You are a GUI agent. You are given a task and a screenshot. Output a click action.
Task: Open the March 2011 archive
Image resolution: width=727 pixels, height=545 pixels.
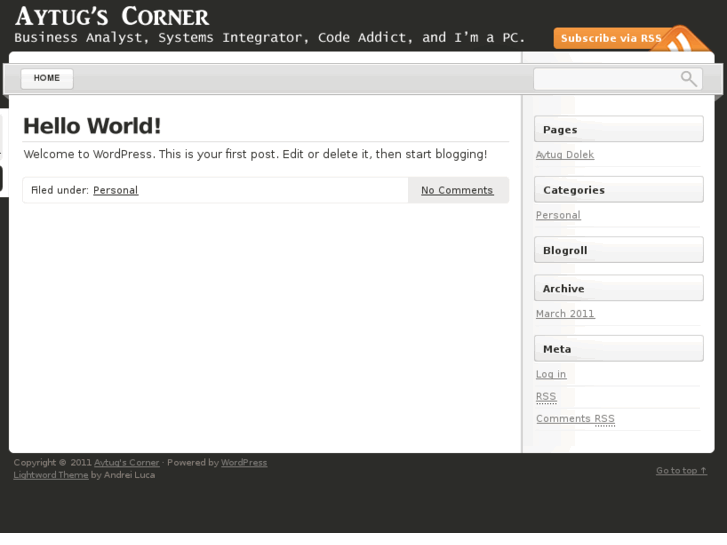[x=565, y=314]
